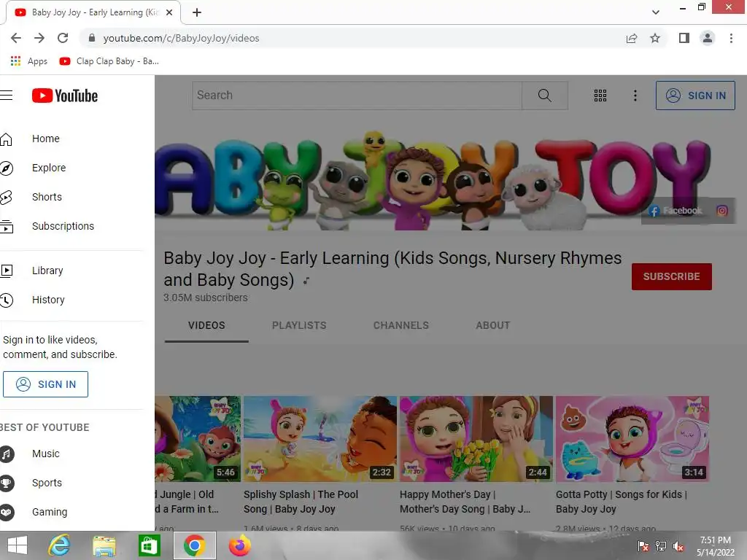Click the browser Back arrow
Viewport: 747px width, 560px height.
(16, 38)
